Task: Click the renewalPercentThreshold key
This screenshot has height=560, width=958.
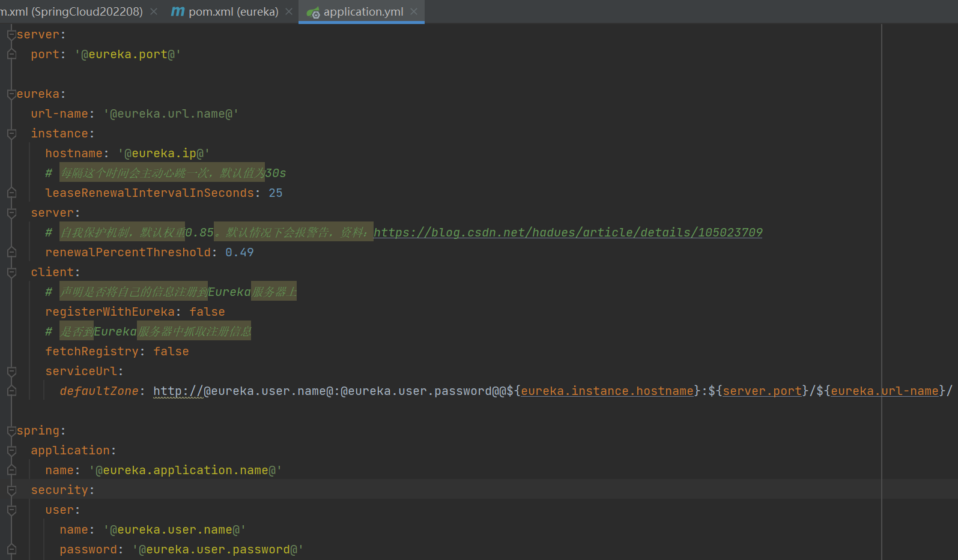Action: [128, 252]
